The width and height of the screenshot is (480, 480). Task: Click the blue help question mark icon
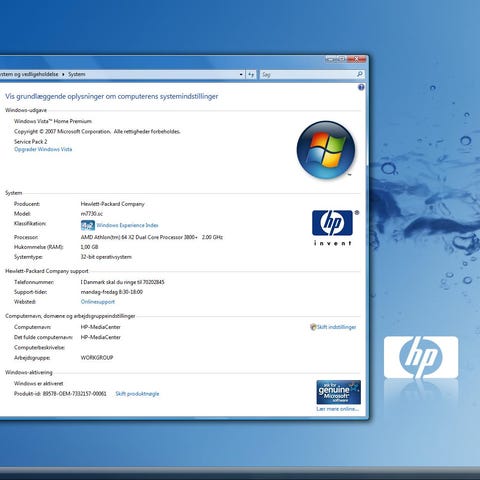pyautogui.click(x=361, y=87)
